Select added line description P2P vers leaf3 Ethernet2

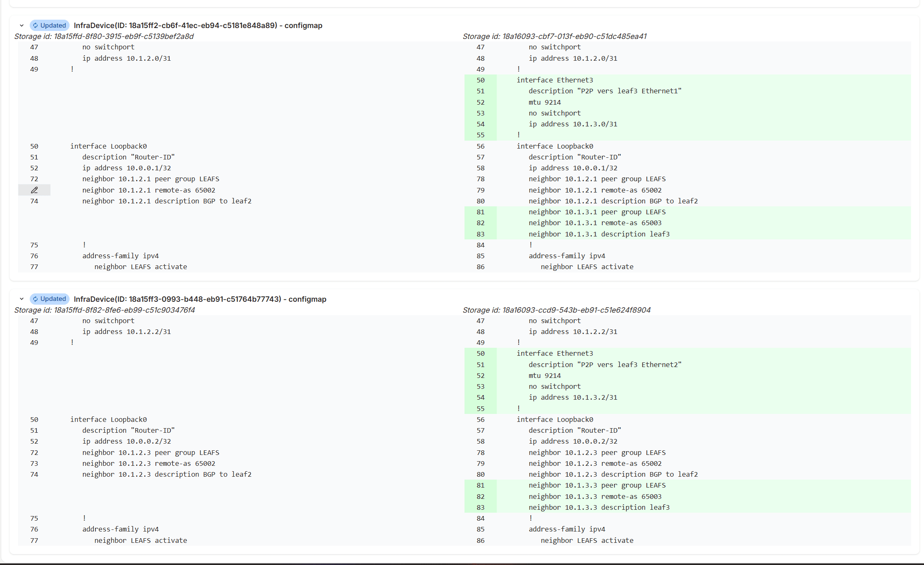[604, 365]
